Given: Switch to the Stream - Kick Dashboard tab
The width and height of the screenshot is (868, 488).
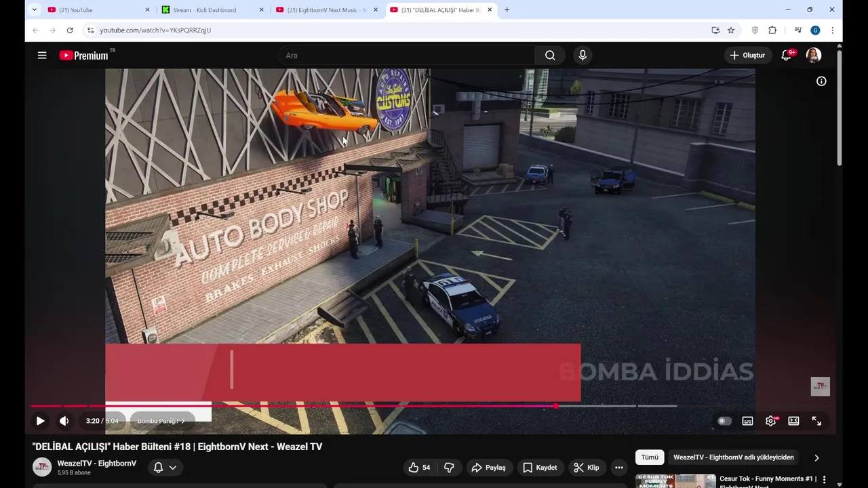Looking at the screenshot, I should pos(214,10).
